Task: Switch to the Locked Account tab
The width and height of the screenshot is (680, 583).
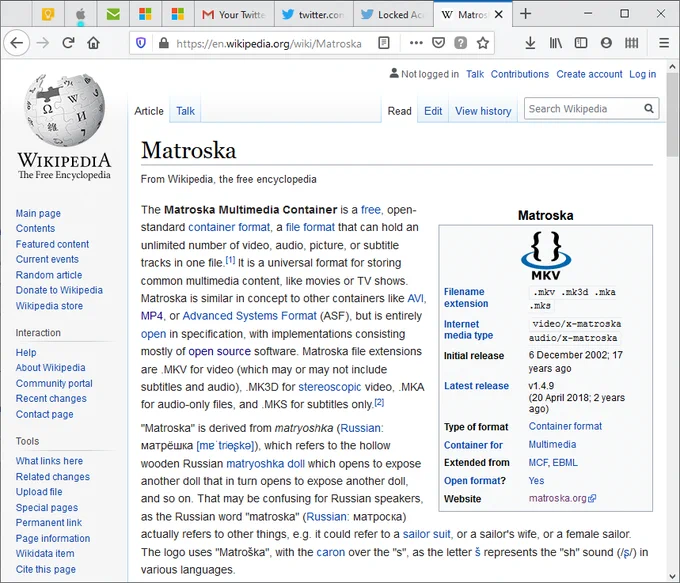Action: [393, 14]
